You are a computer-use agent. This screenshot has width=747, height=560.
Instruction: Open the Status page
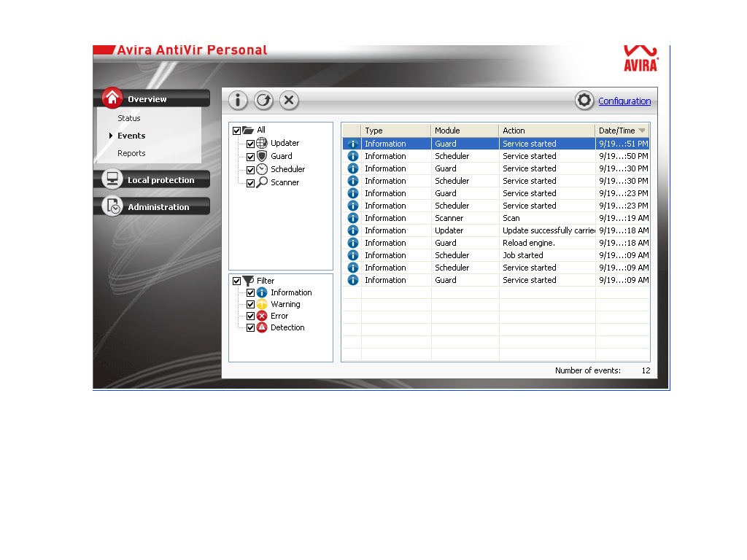pos(129,118)
